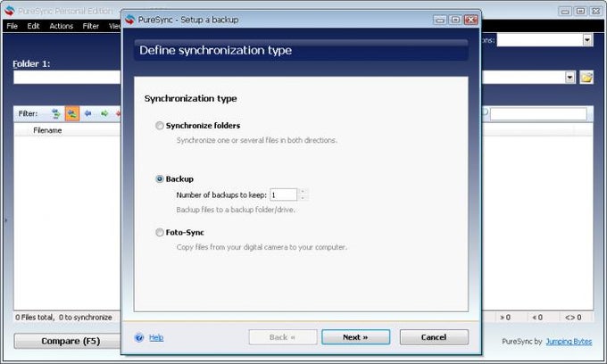Click the search field above the file list

tap(538, 113)
